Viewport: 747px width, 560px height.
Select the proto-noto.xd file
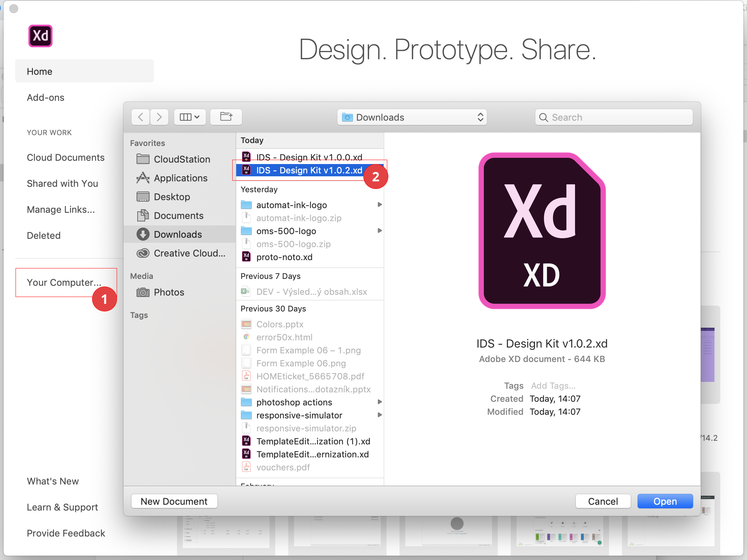coord(310,257)
